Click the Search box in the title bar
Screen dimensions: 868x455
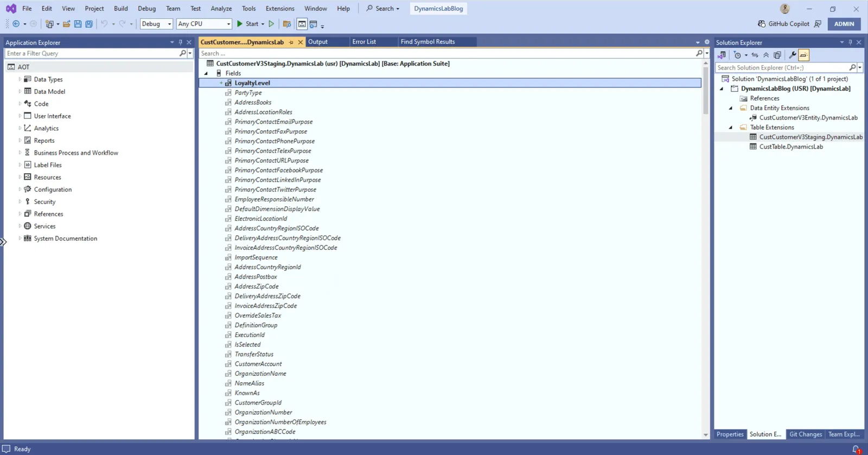coord(383,9)
